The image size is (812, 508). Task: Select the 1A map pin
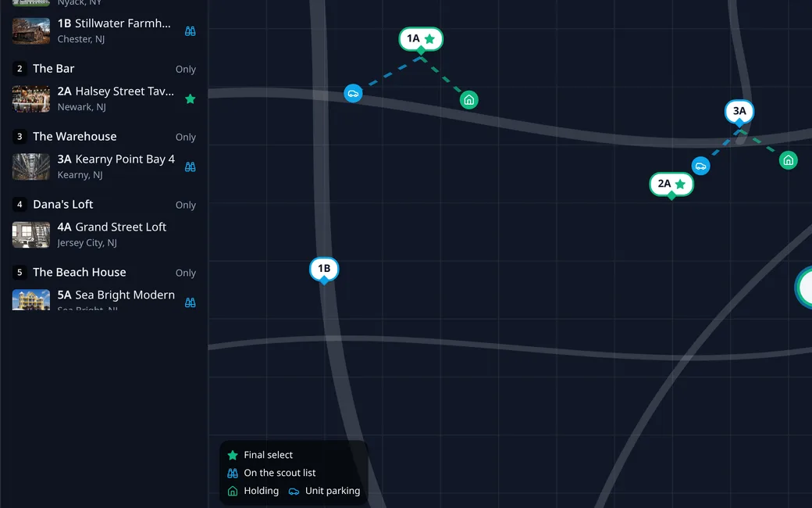[x=421, y=39]
